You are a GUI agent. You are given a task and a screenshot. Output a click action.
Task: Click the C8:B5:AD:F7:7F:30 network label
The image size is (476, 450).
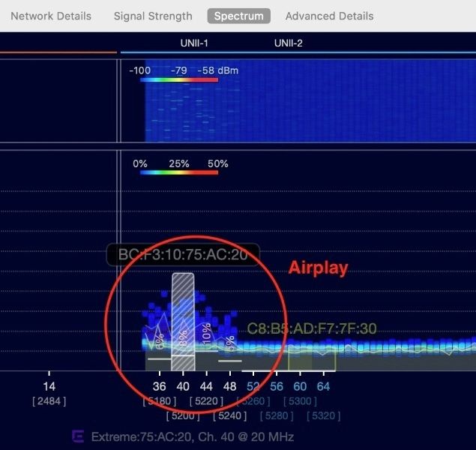(312, 328)
